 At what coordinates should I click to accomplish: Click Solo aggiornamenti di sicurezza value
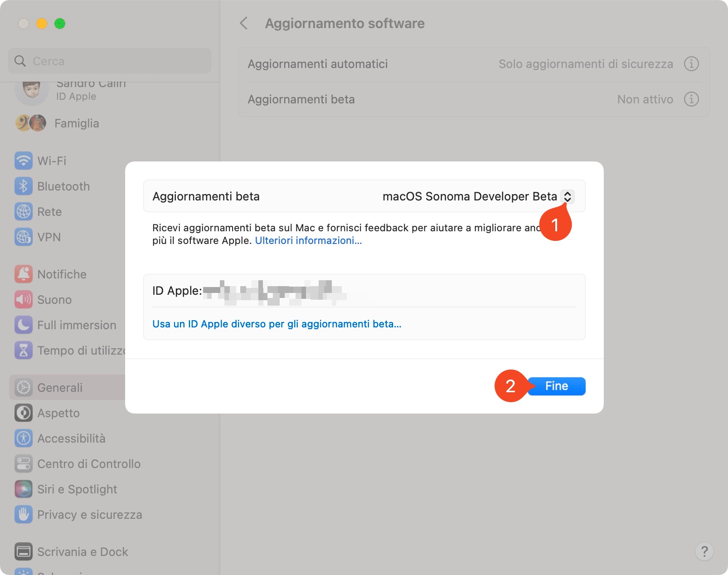[x=586, y=64]
